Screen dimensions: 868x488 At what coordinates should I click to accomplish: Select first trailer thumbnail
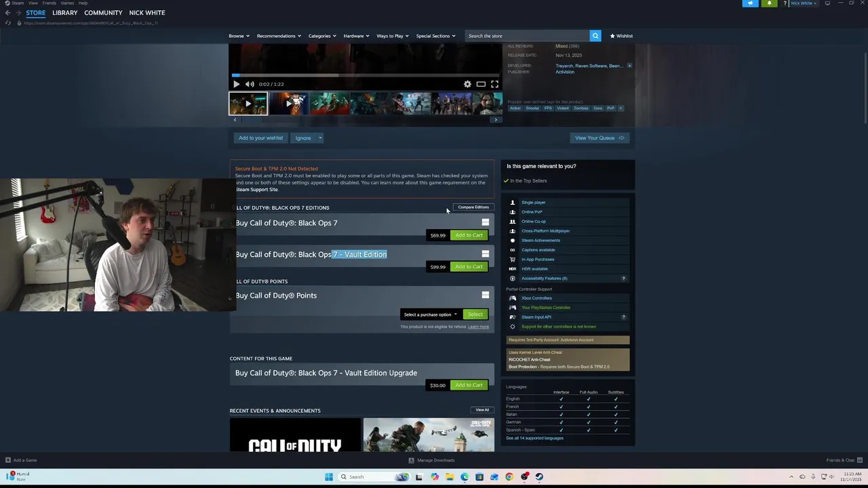248,104
